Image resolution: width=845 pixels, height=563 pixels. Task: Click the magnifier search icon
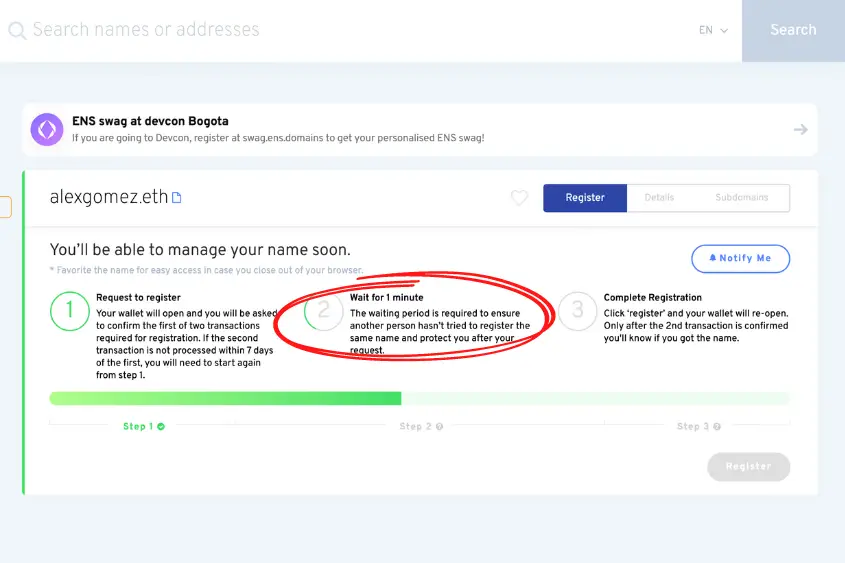[x=17, y=30]
